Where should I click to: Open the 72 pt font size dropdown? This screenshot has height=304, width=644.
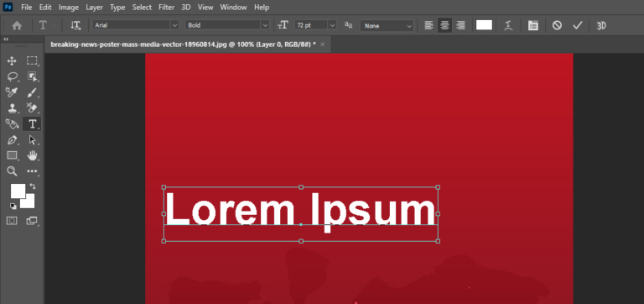[333, 25]
